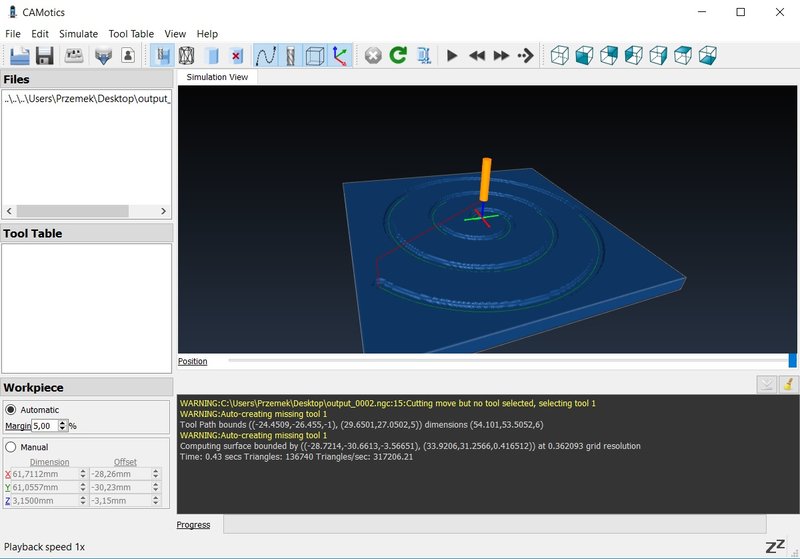Click the Files list right scroll arrow
This screenshot has width=800, height=559.
[163, 211]
